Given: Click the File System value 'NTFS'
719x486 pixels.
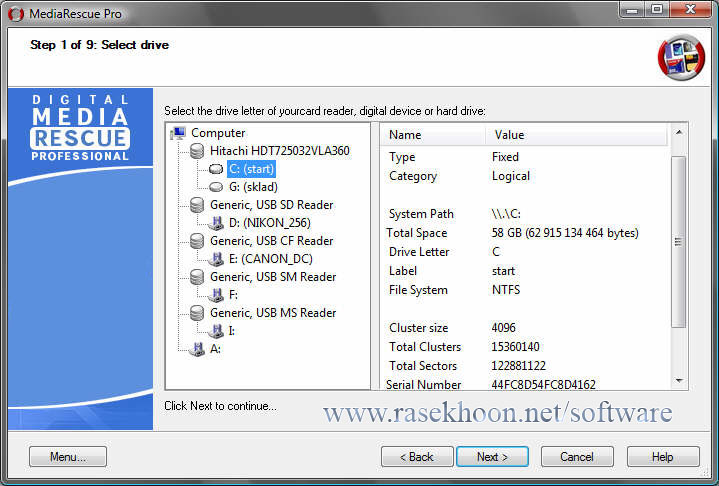Looking at the screenshot, I should point(506,290).
